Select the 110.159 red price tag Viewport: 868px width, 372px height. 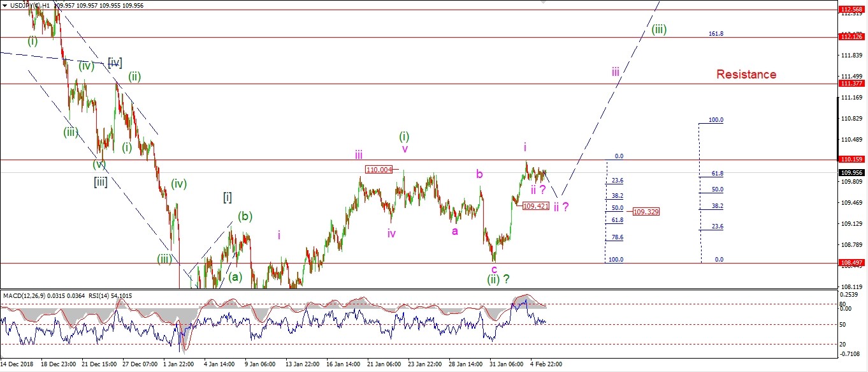tap(851, 160)
